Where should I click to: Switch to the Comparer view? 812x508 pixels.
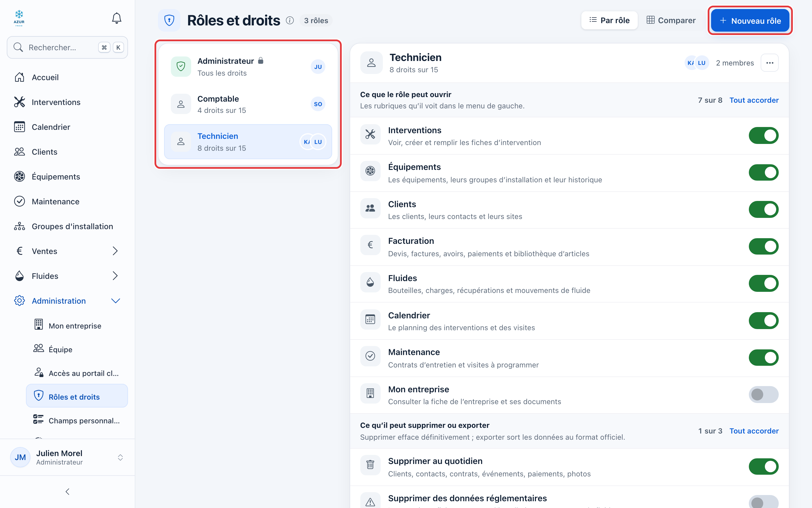coord(671,21)
